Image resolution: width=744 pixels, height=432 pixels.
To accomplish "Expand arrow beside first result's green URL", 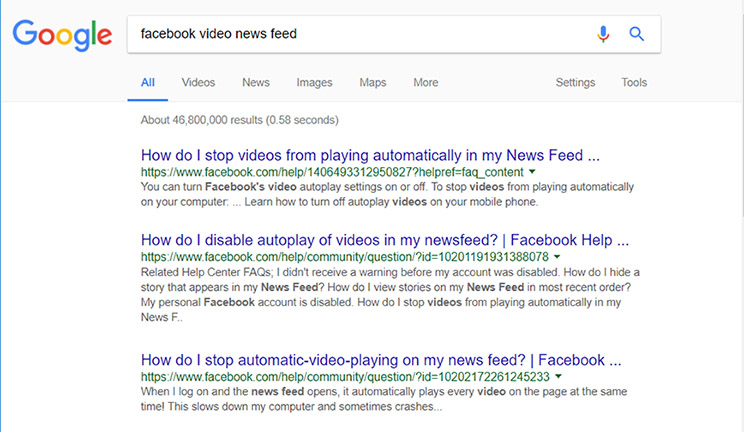I will pyautogui.click(x=532, y=171).
